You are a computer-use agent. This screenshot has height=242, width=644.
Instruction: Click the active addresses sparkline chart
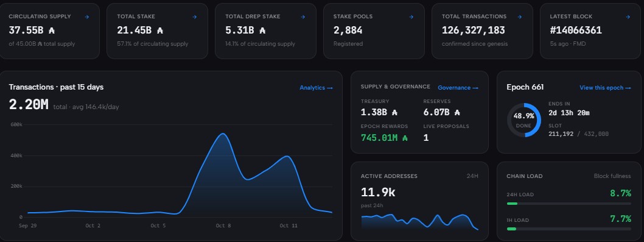click(419, 221)
